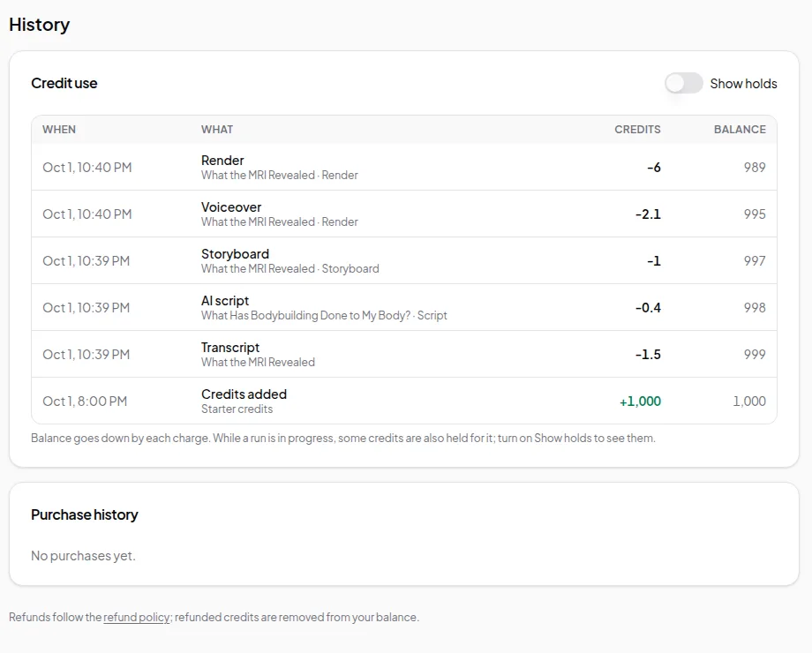This screenshot has width=812, height=653.
Task: Turn on the Show holds switch
Action: tap(683, 83)
